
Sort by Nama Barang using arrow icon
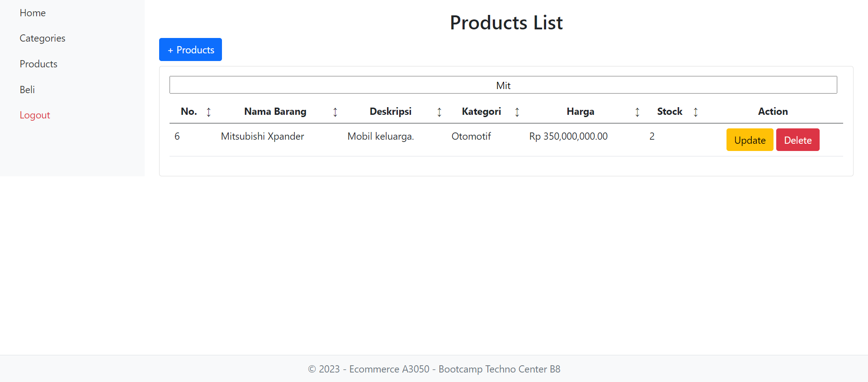pyautogui.click(x=335, y=112)
